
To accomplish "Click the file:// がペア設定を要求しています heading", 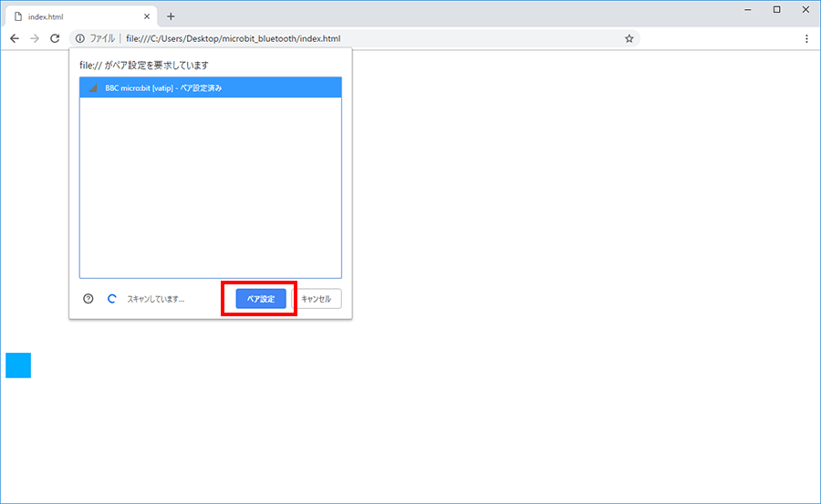I will tap(144, 66).
